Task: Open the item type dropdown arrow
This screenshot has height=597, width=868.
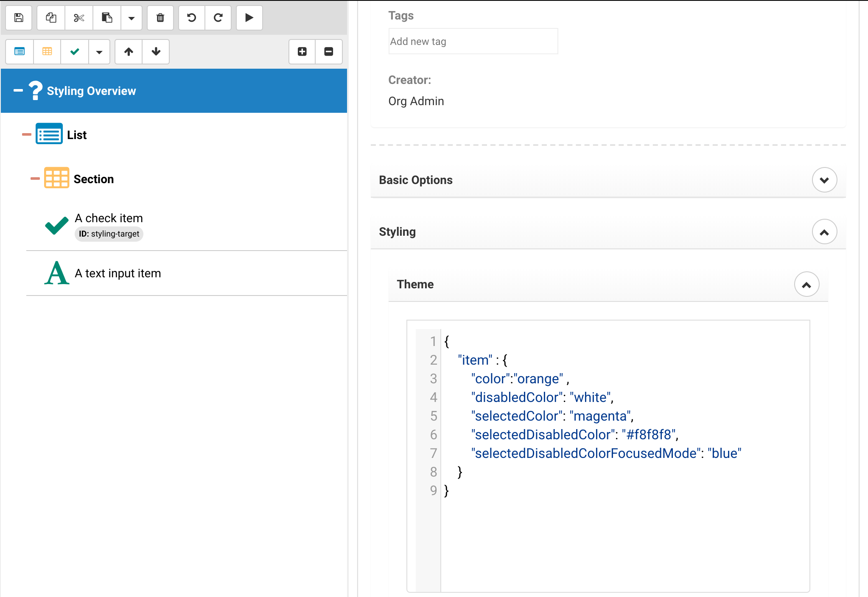Action: [99, 52]
